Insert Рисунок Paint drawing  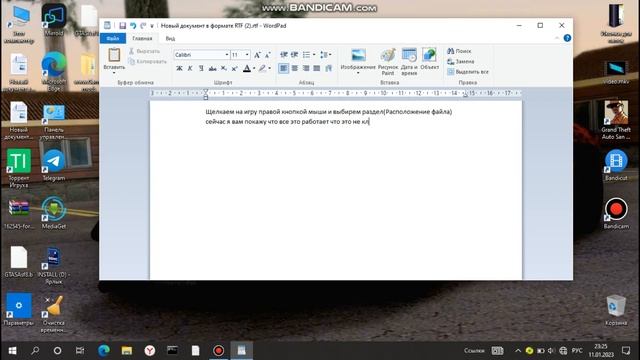pos(388,62)
